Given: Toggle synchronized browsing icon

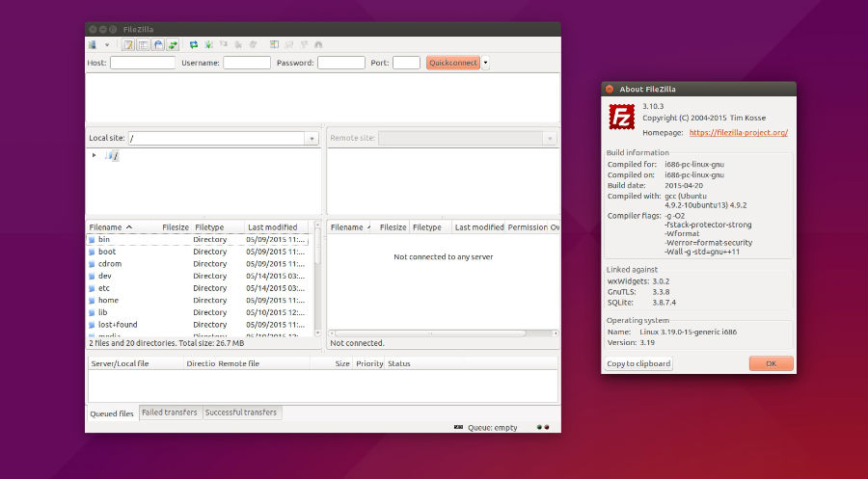Looking at the screenshot, I should point(304,44).
